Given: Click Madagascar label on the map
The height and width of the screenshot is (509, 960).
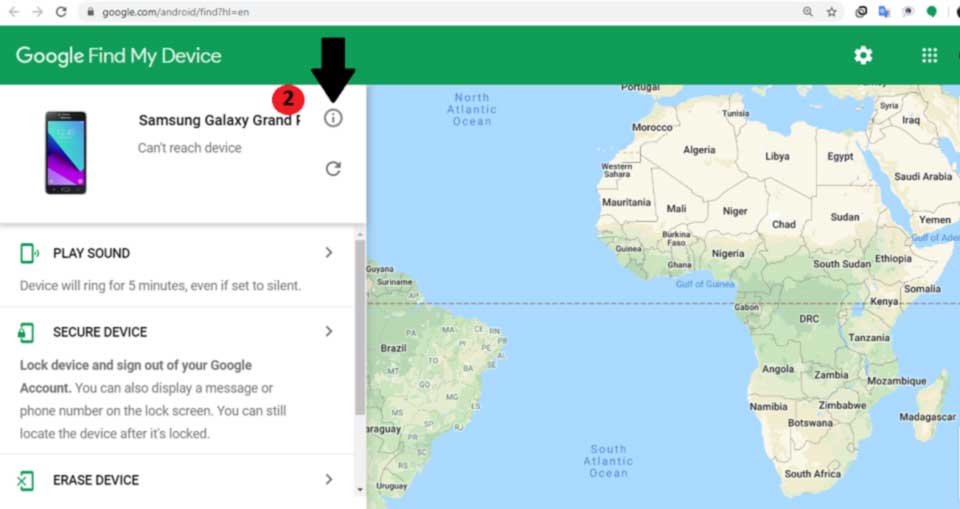Looking at the screenshot, I should [x=928, y=417].
